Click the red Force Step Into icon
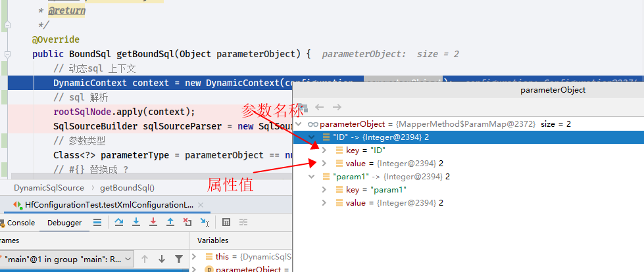Screen dimensions: 644x272 coord(153,222)
